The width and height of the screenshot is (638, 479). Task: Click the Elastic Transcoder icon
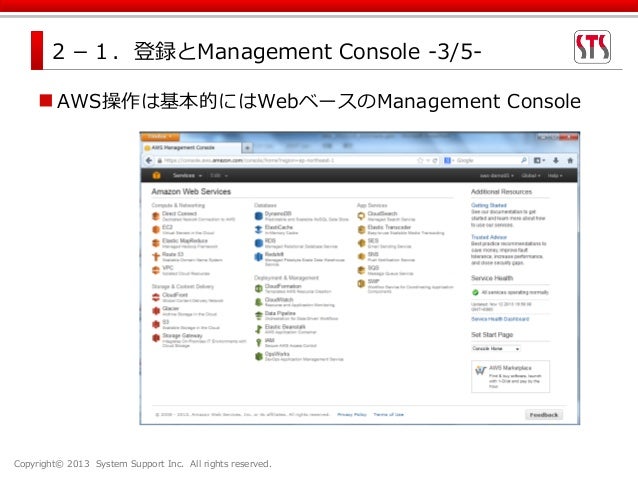click(361, 230)
